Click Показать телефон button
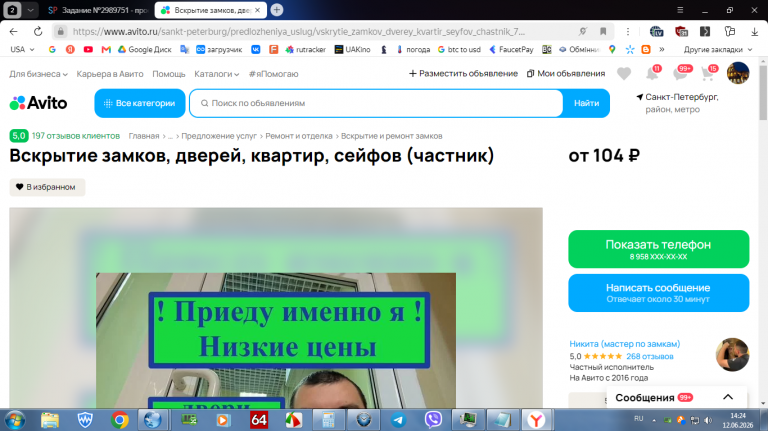The width and height of the screenshot is (768, 431). [x=658, y=249]
